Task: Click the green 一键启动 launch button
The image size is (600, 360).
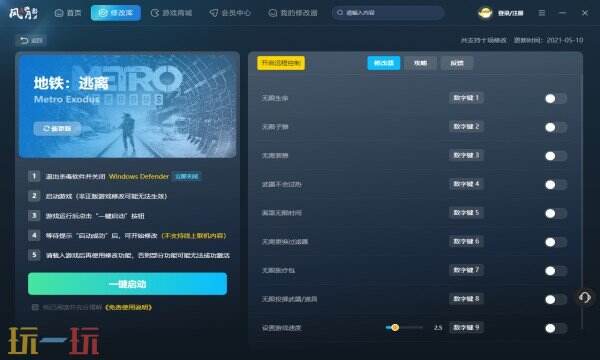Action: [x=127, y=284]
